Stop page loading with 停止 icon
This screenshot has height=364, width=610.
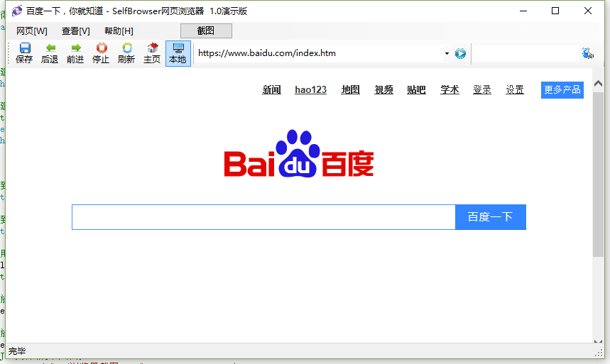pos(101,53)
